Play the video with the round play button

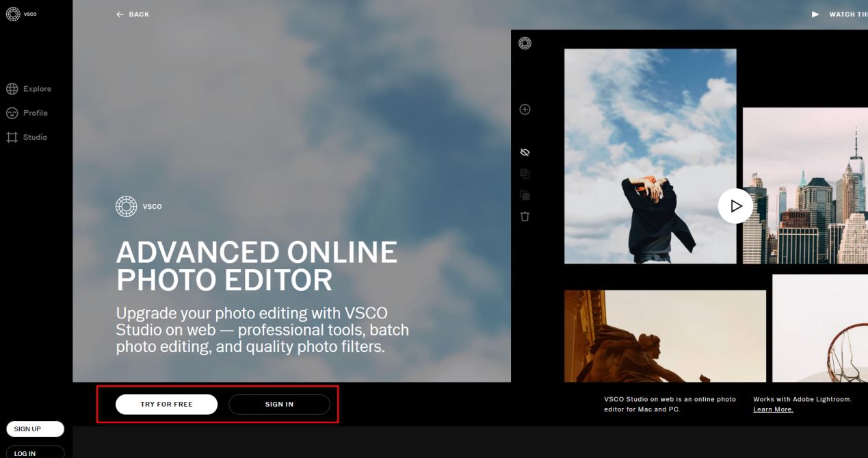(735, 205)
